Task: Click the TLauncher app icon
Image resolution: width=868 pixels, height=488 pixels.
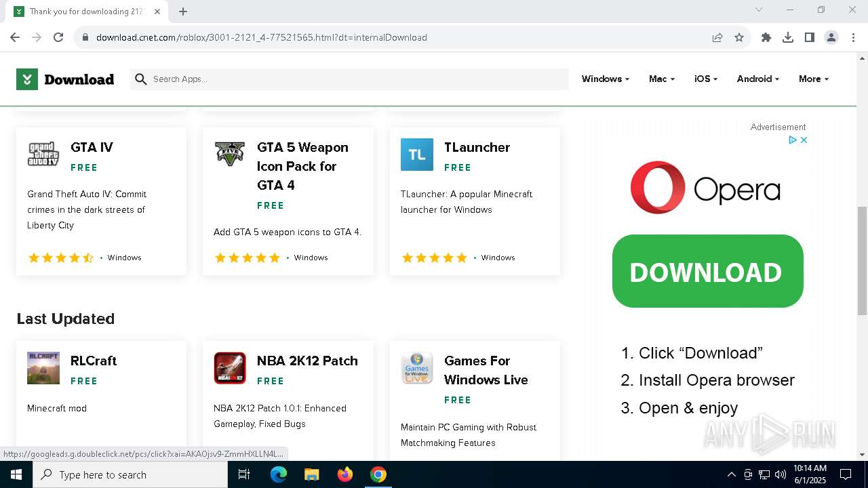Action: tap(417, 155)
